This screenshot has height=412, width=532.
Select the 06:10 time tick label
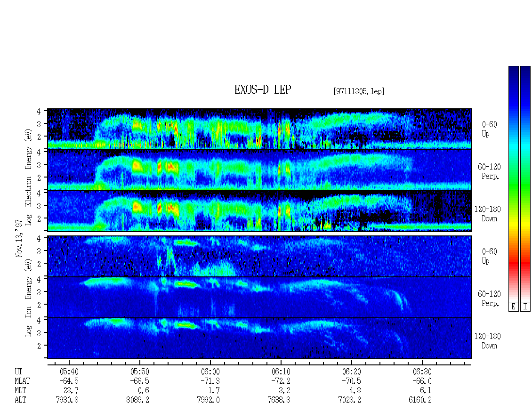pos(281,372)
